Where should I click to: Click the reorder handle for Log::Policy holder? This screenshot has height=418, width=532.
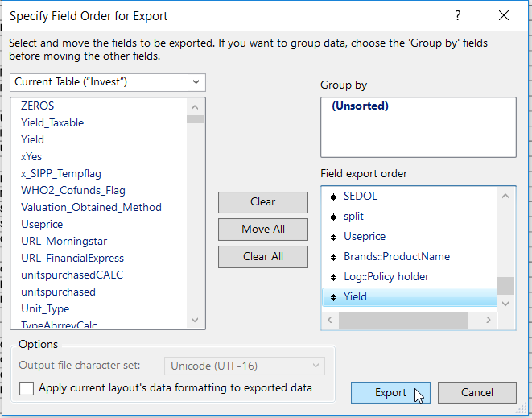point(333,277)
